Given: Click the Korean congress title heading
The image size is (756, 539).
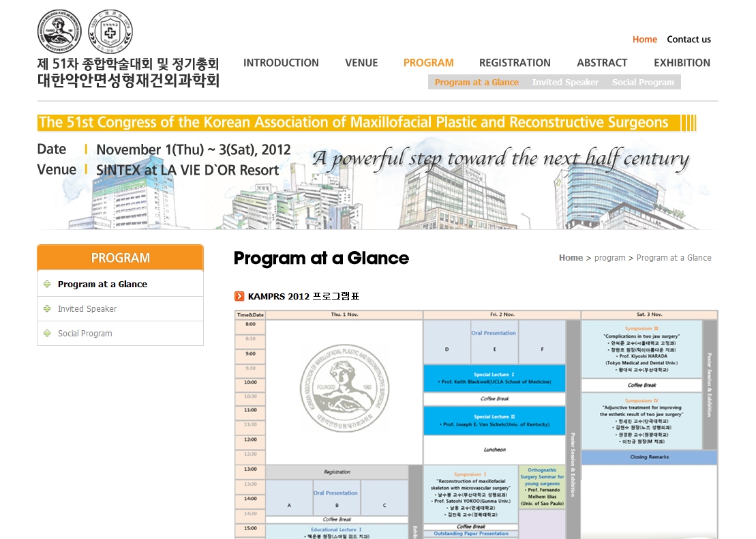Looking at the screenshot, I should tap(128, 72).
